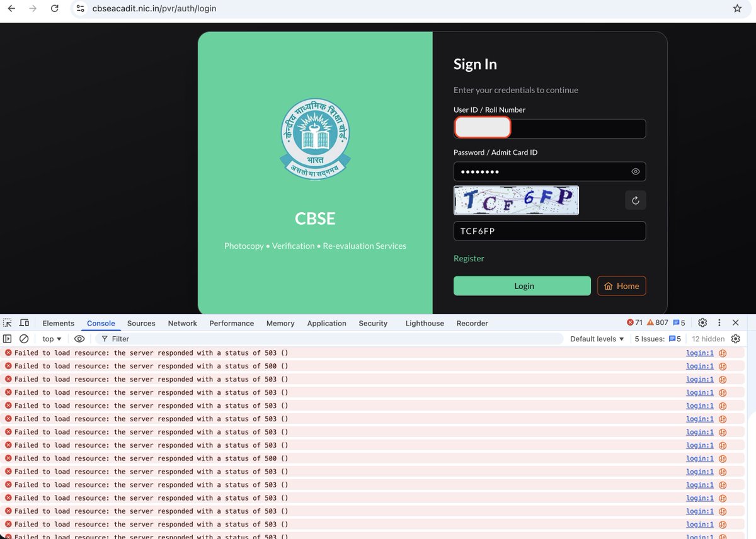Click the 'Sign In' heading
Viewport: 756px width, 539px height.
tap(475, 64)
